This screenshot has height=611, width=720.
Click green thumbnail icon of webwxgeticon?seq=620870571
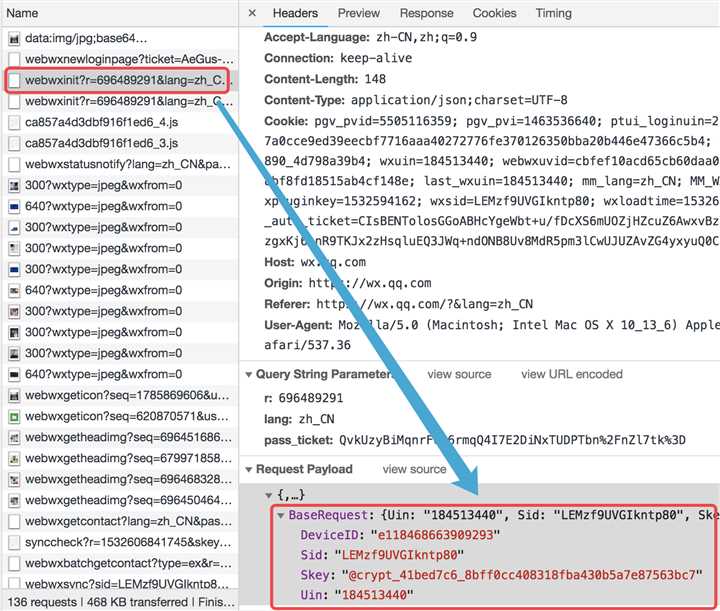click(14, 417)
